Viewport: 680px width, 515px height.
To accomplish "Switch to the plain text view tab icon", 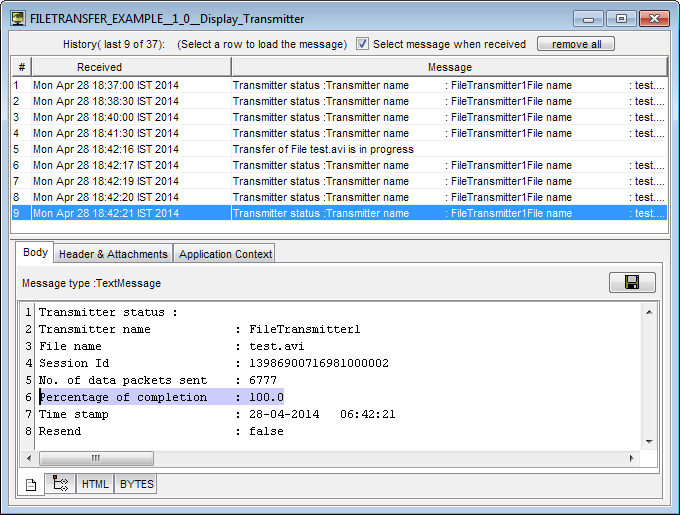I will (31, 484).
